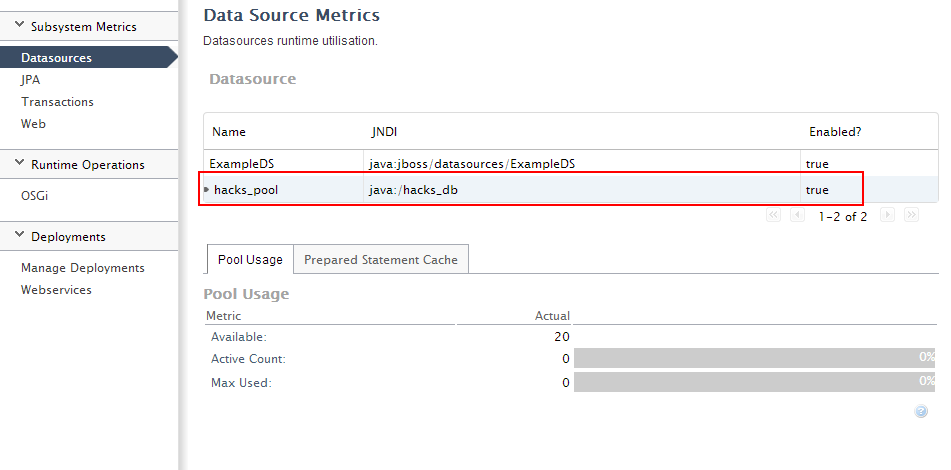The image size is (951, 470).
Task: Click the help icon below pool usage
Action: [x=921, y=411]
